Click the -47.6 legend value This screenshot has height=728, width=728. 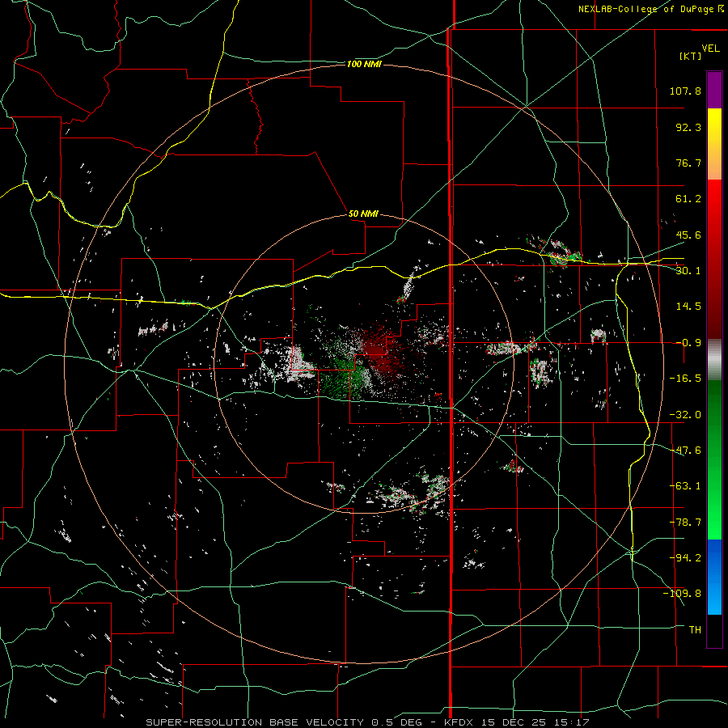[685, 451]
